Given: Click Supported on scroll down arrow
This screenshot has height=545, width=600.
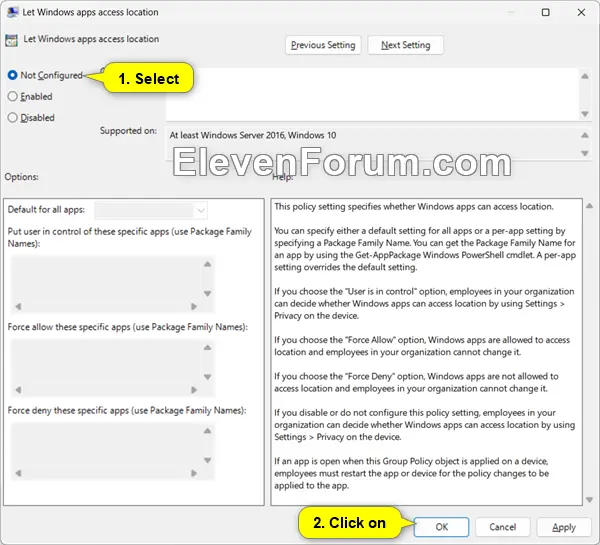Looking at the screenshot, I should pos(585,153).
